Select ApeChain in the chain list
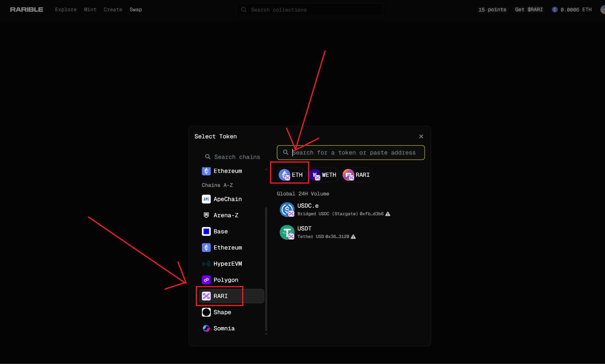This screenshot has width=605, height=364. tap(227, 199)
